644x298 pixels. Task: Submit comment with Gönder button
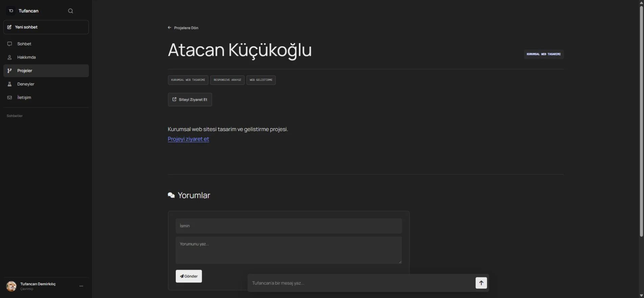189,276
